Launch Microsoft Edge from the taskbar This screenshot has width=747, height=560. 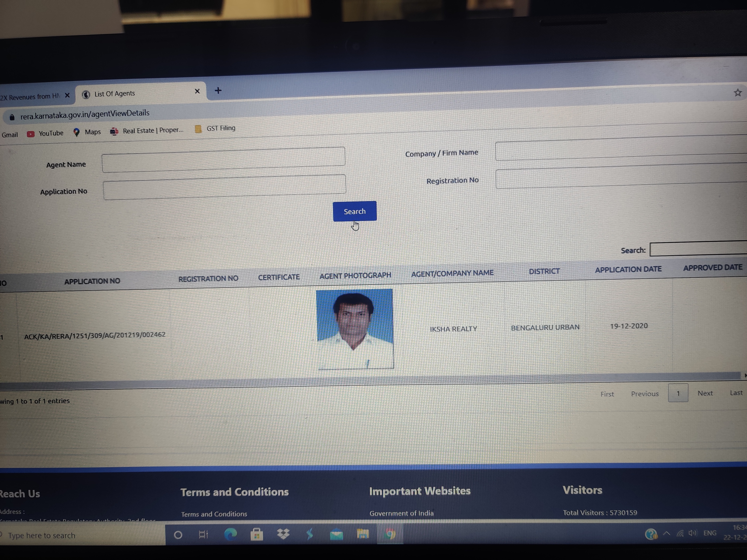click(231, 534)
